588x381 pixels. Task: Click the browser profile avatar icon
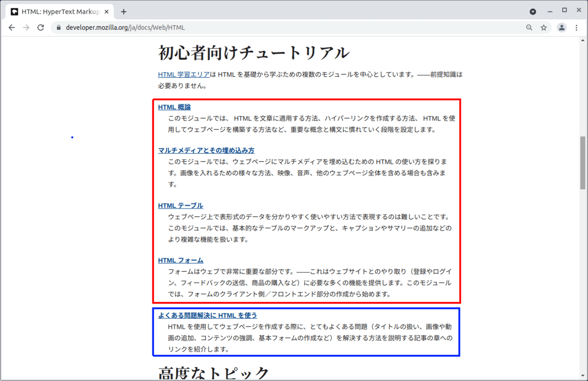(562, 28)
